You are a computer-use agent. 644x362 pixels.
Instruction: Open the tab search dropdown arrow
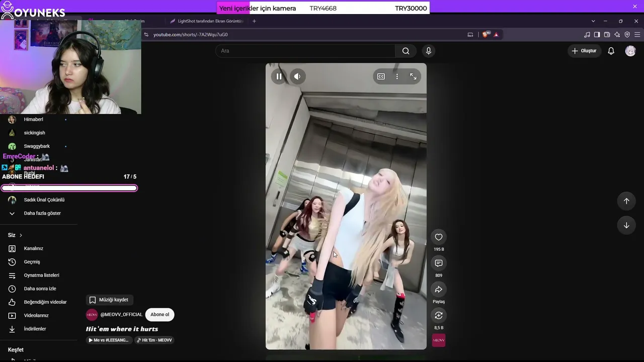pos(593,21)
